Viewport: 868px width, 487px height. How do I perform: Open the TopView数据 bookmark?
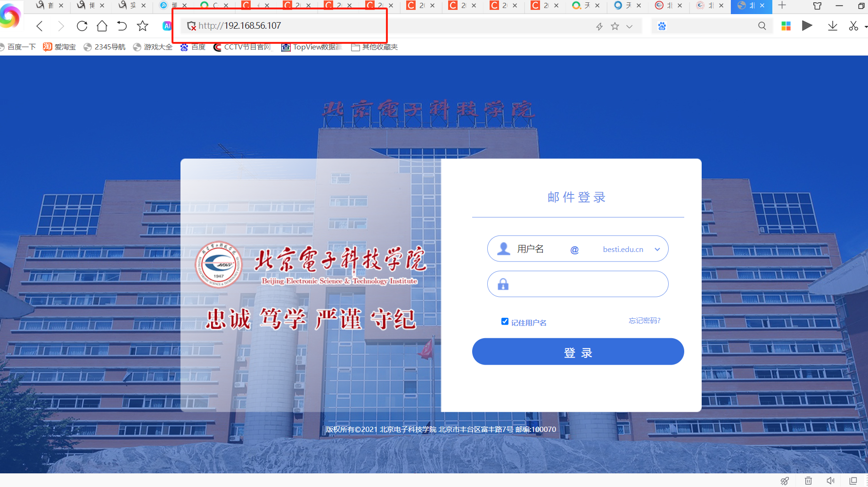click(311, 47)
